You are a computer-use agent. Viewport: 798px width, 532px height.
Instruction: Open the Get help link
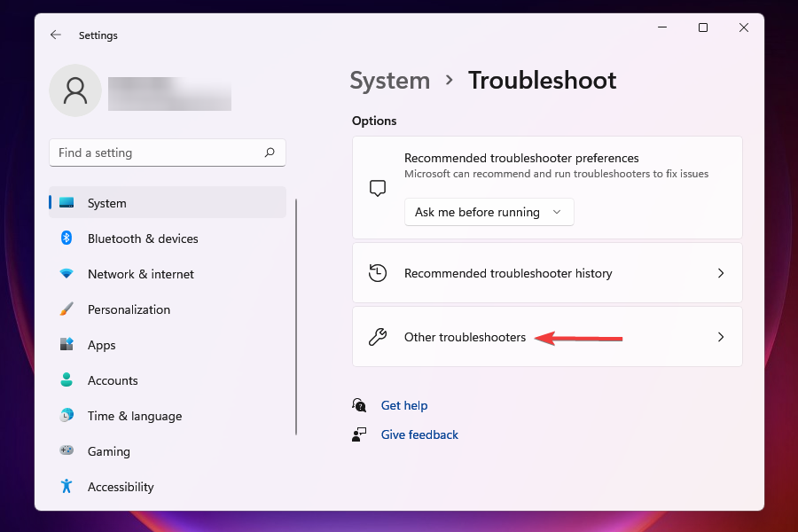coord(404,405)
